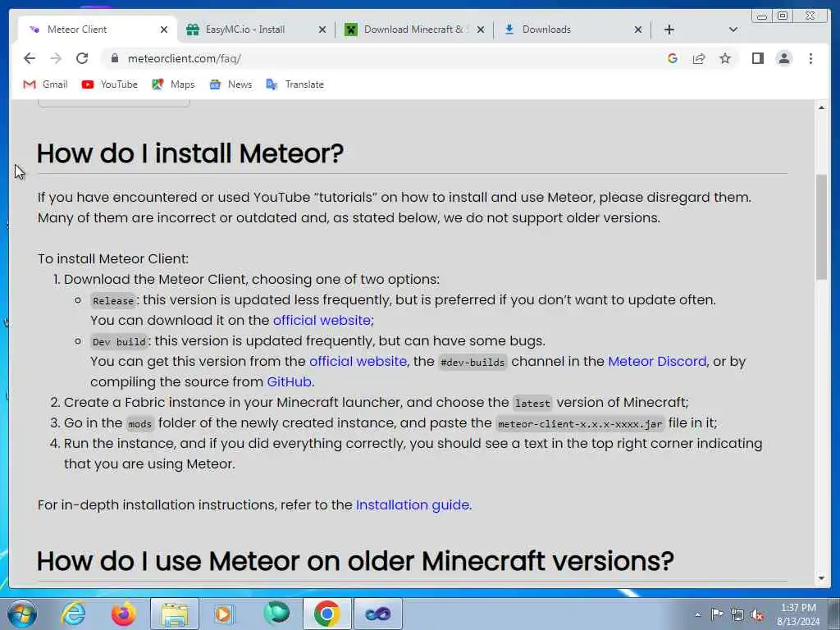Close the Downloads tab
This screenshot has height=630, width=840.
(x=638, y=30)
